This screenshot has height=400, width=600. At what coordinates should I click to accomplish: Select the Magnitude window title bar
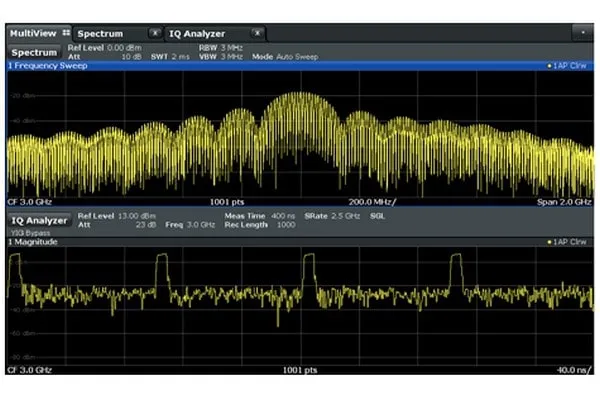pyautogui.click(x=200, y=242)
